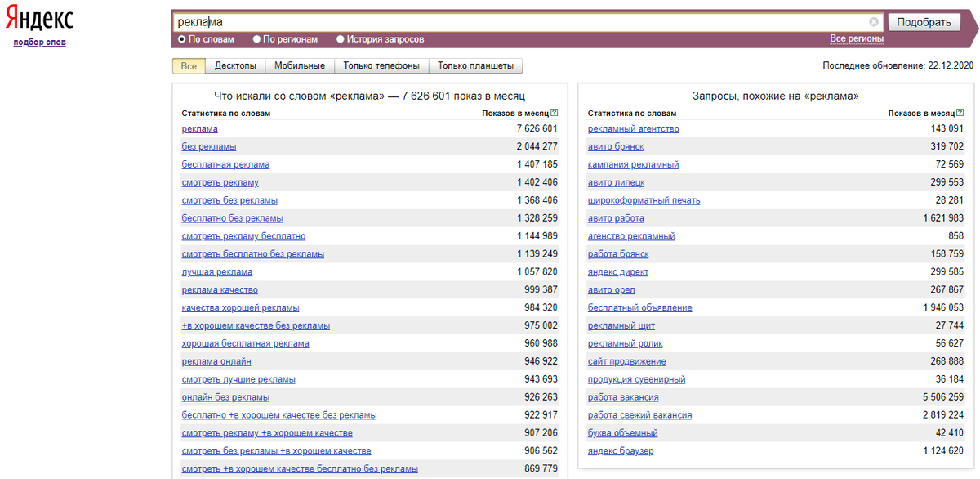Open the работа вакансия link
The image size is (980, 479).
[x=623, y=397]
